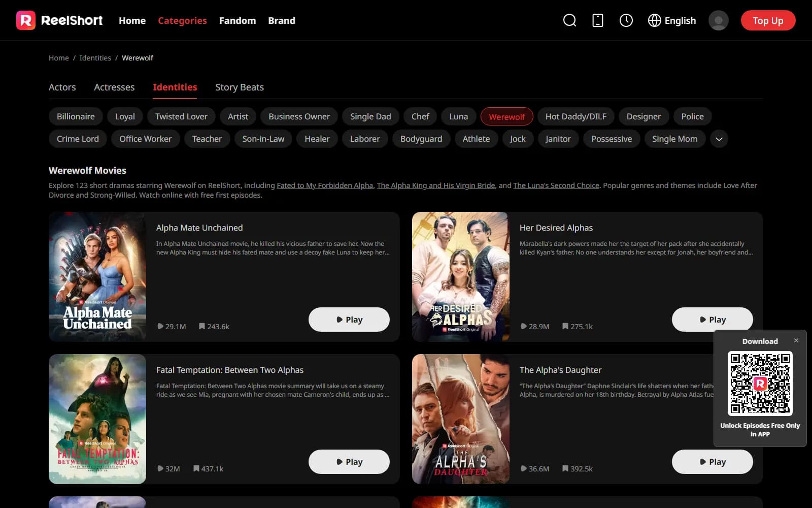
Task: Open Fated to My Forbidden Alpha link
Action: (325, 185)
